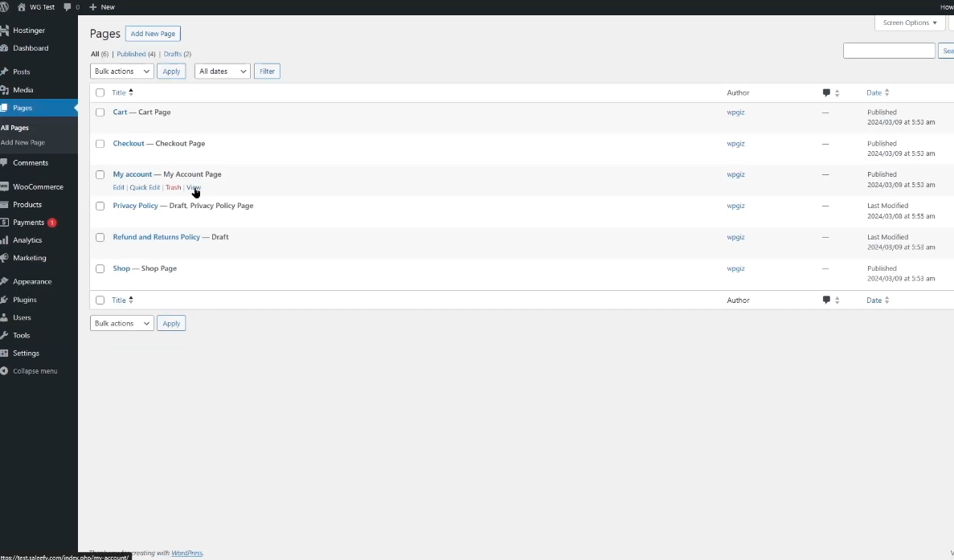Expand the All dates filter dropdown
Viewport: 954px width, 560px height.
click(x=223, y=72)
